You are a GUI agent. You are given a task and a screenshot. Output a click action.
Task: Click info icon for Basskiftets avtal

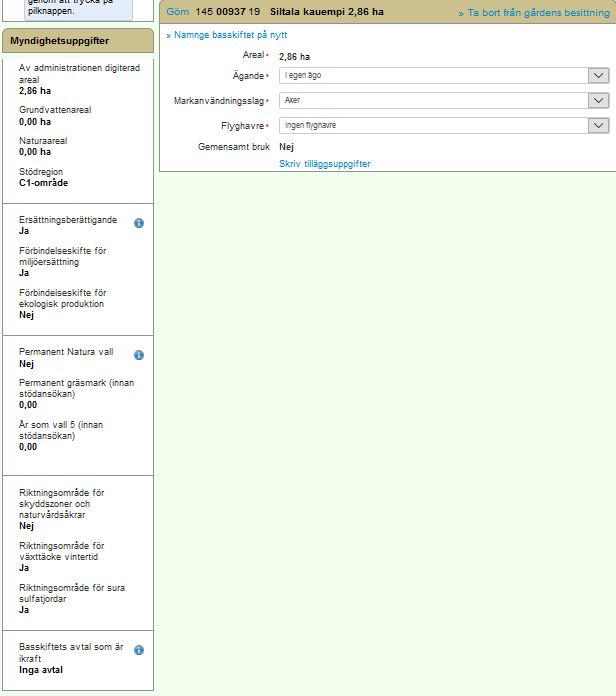point(139,650)
